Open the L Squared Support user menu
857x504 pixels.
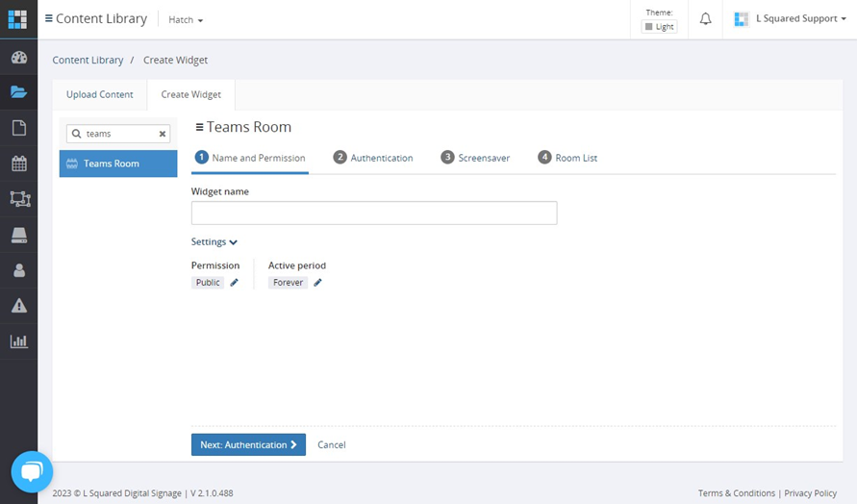tap(800, 18)
